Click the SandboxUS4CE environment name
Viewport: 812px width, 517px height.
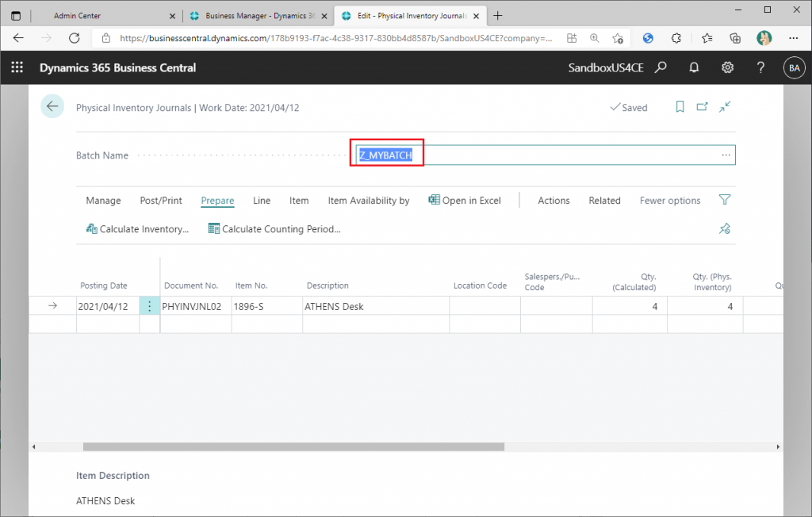[x=606, y=68]
